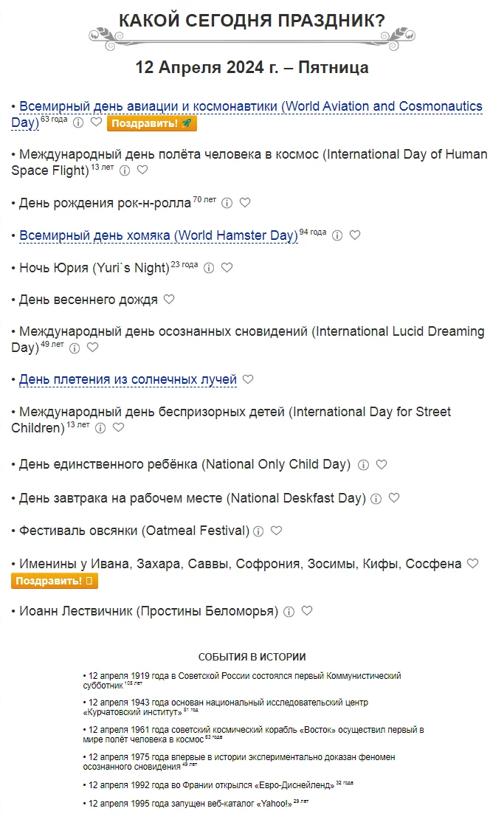Open День плетения из солнечных лучей link
504x828 pixels.
(128, 379)
